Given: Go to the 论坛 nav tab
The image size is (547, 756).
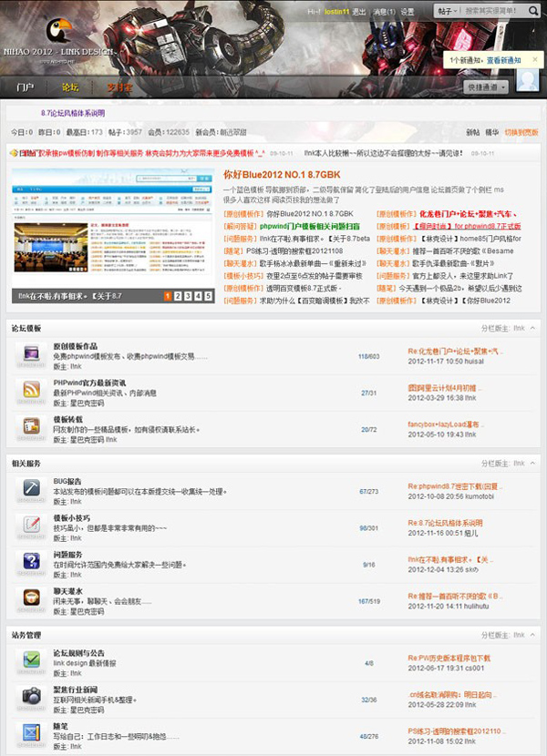Looking at the screenshot, I should (70, 87).
